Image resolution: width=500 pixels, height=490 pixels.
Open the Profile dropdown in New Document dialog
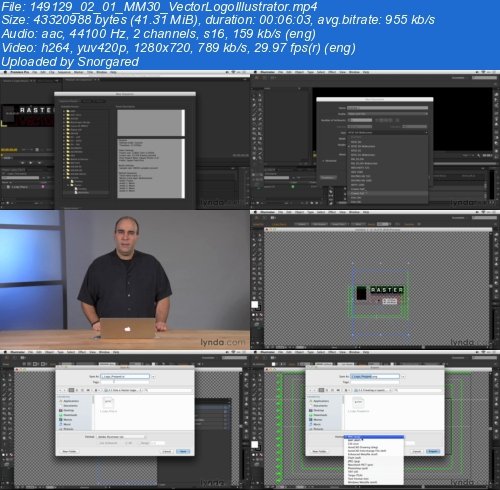click(388, 114)
